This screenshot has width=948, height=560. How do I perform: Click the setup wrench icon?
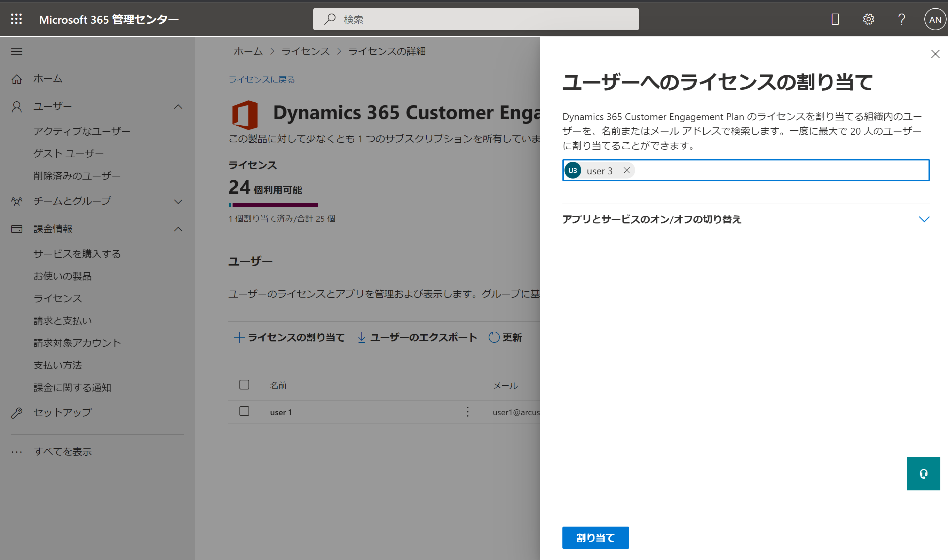[17, 413]
